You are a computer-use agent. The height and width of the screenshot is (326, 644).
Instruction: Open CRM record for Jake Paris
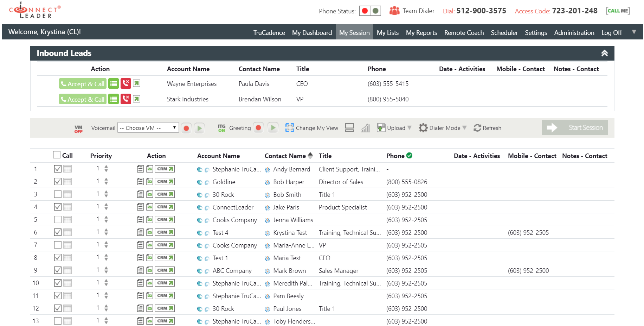point(165,207)
